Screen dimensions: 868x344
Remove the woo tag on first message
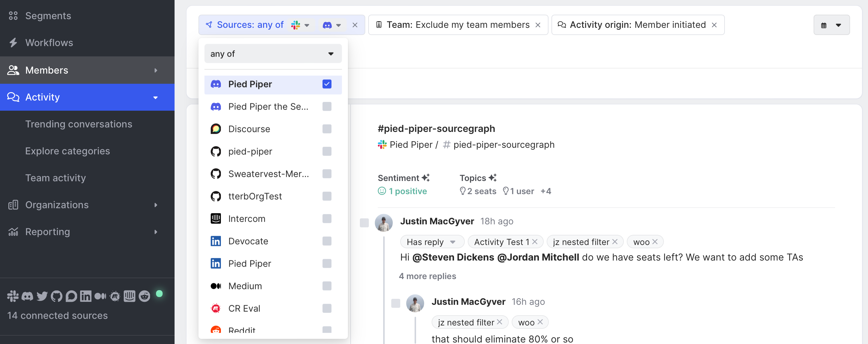[655, 242]
